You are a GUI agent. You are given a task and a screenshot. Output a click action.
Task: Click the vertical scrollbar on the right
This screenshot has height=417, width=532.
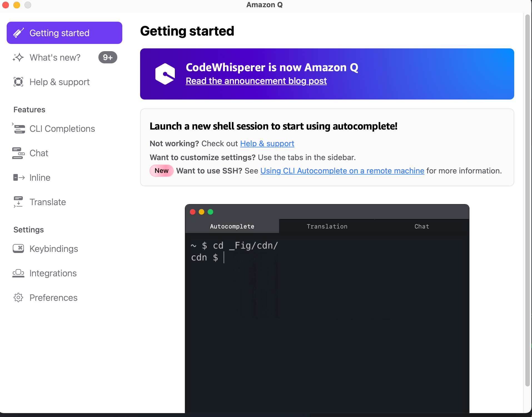[x=527, y=200]
